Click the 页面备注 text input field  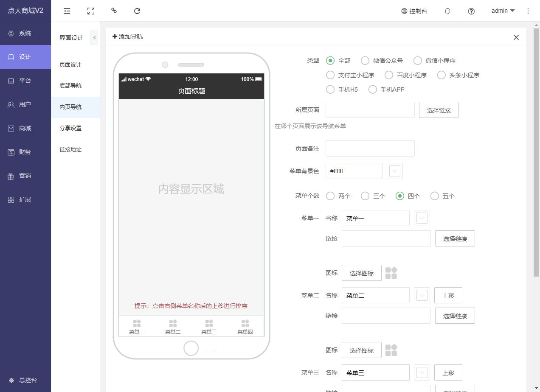click(370, 148)
